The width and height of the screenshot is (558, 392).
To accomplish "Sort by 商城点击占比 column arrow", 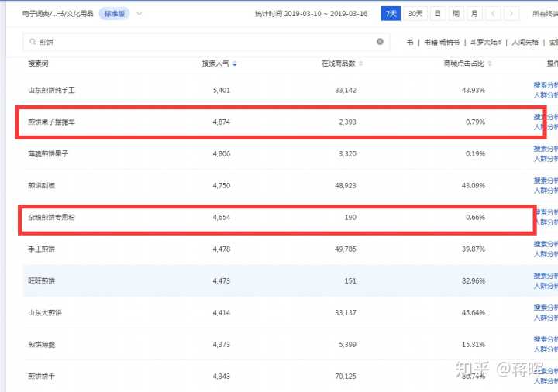I will tap(489, 64).
